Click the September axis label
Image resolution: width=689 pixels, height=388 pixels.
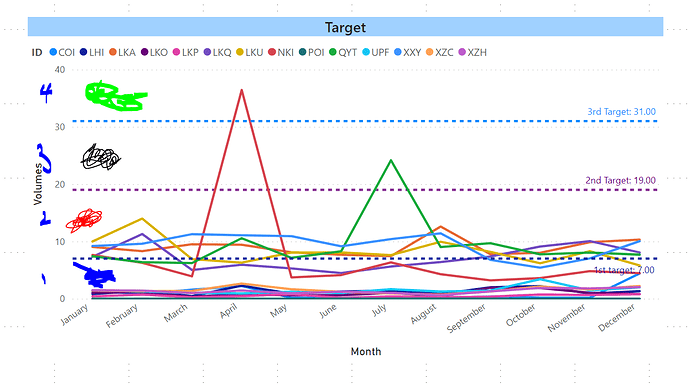466,318
